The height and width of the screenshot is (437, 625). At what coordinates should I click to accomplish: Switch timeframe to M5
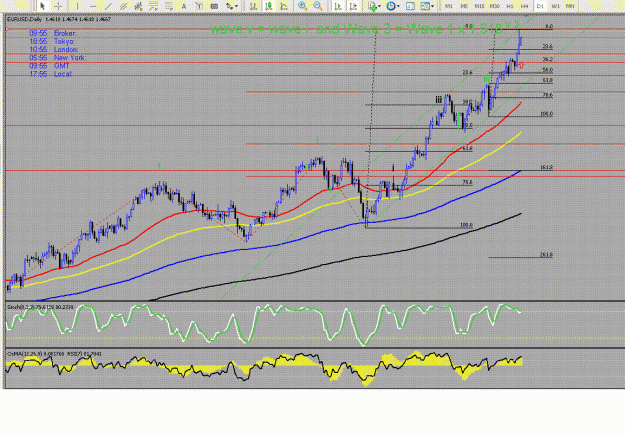click(464, 6)
